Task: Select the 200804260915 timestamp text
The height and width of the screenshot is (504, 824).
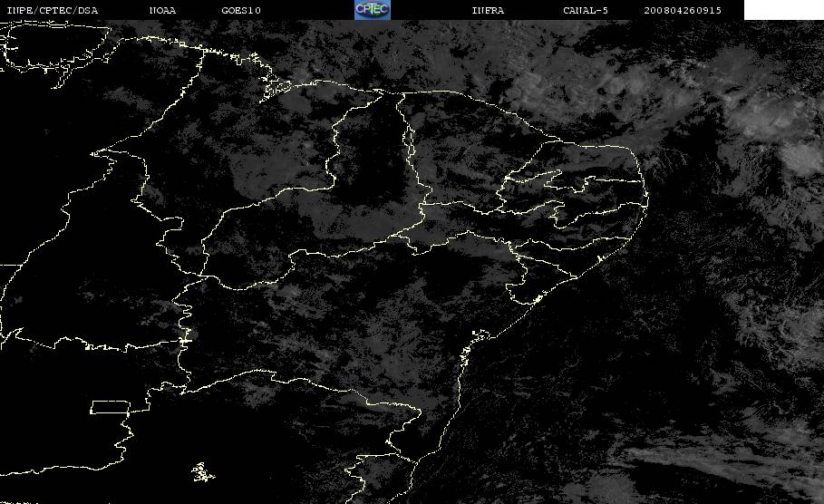Action: (683, 10)
